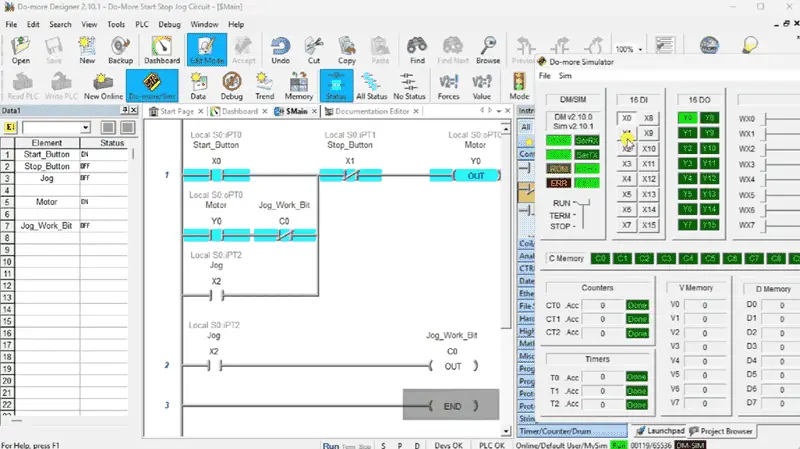Screen dimensions: 800x449
Task: Select the END coil on rung 3
Action: [452, 406]
